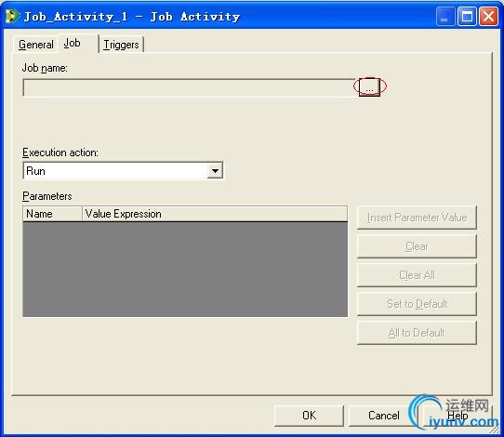Screen dimensions: 504x437
Task: Click the empty Parameters grid area
Action: (x=185, y=270)
